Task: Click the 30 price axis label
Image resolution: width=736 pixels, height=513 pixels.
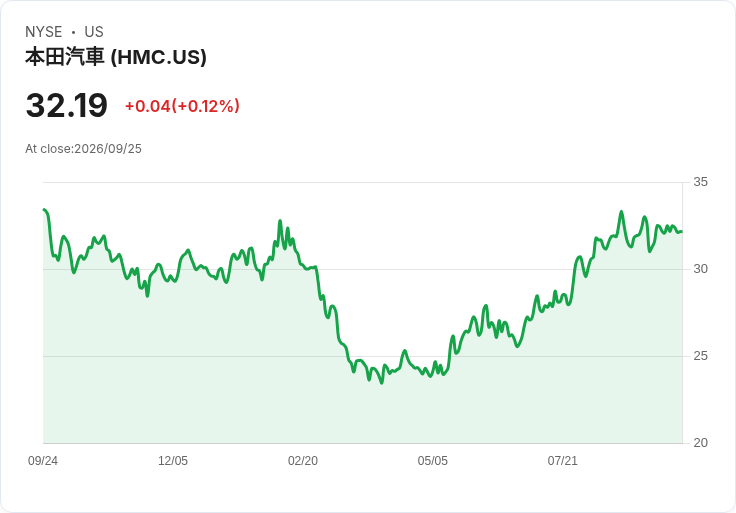Action: 700,269
